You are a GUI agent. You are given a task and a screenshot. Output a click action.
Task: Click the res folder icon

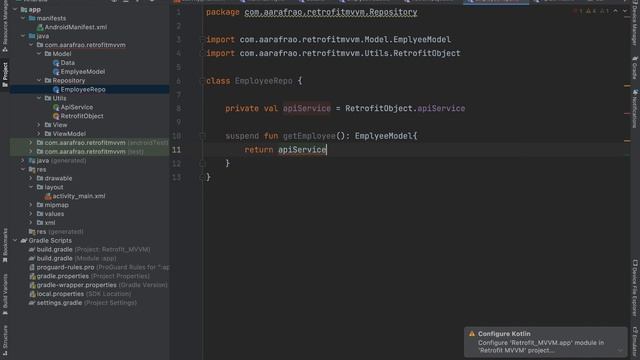click(x=32, y=169)
